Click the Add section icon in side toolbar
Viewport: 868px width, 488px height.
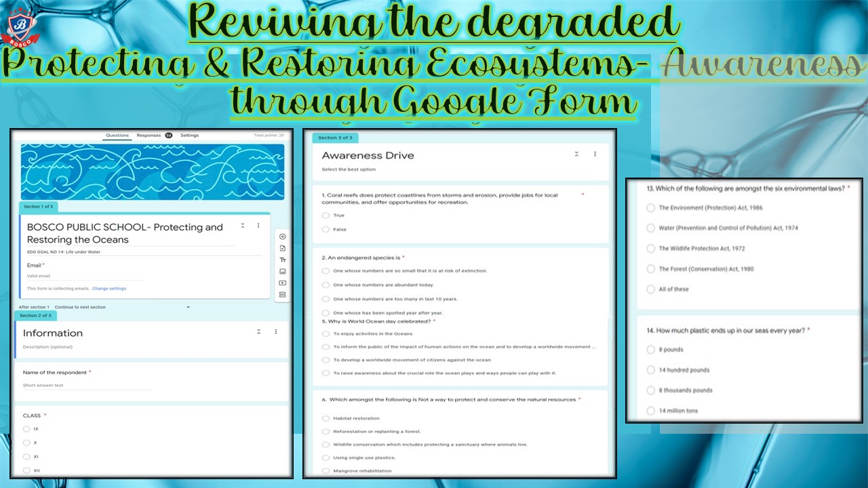click(x=283, y=295)
